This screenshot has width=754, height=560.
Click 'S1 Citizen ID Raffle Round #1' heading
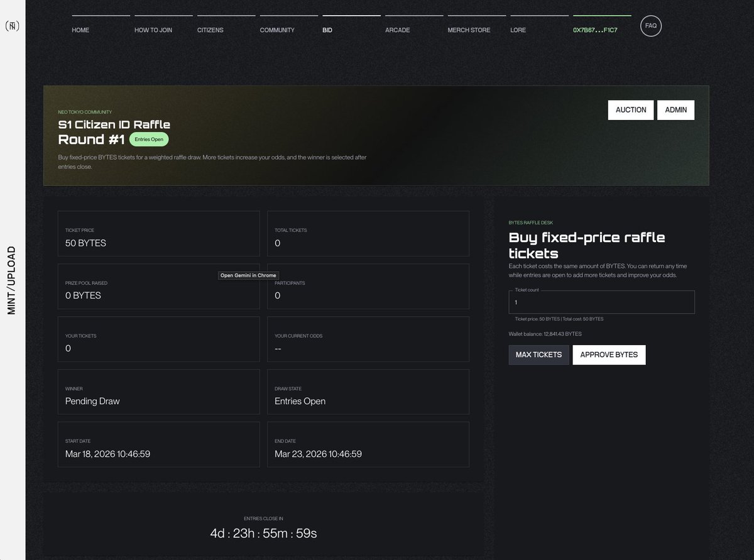[x=114, y=132]
